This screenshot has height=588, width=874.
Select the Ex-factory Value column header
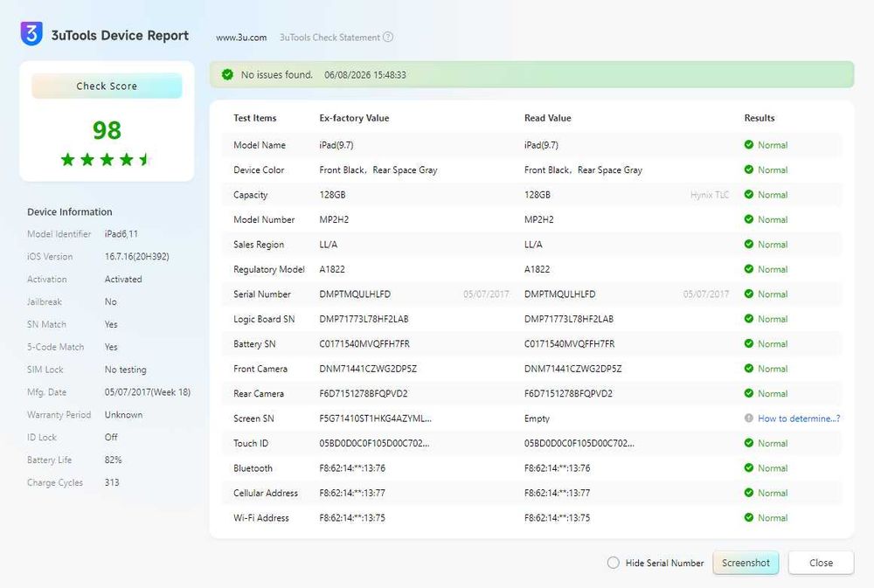[354, 118]
